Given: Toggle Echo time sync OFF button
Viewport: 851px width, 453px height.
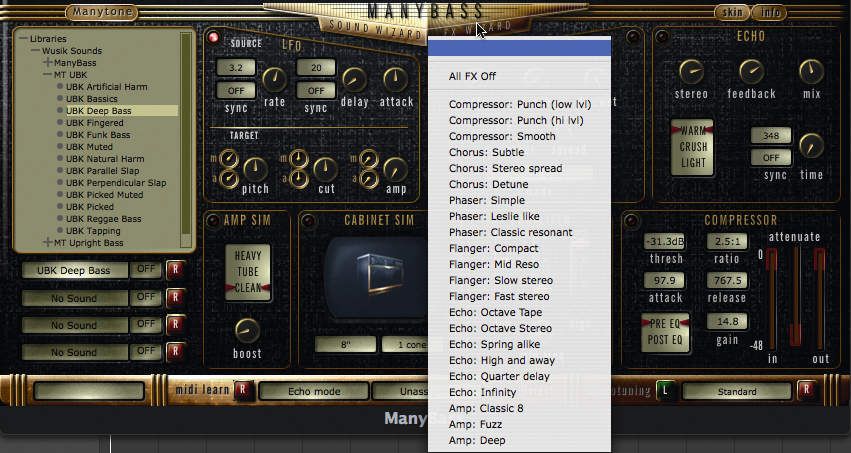Looking at the screenshot, I should [771, 157].
